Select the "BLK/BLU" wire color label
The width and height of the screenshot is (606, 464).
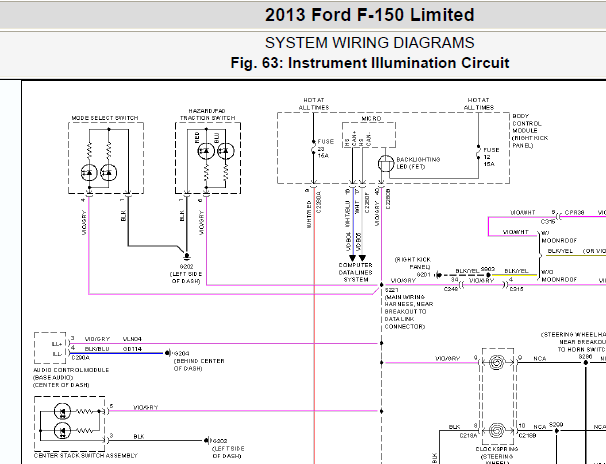pos(97,349)
